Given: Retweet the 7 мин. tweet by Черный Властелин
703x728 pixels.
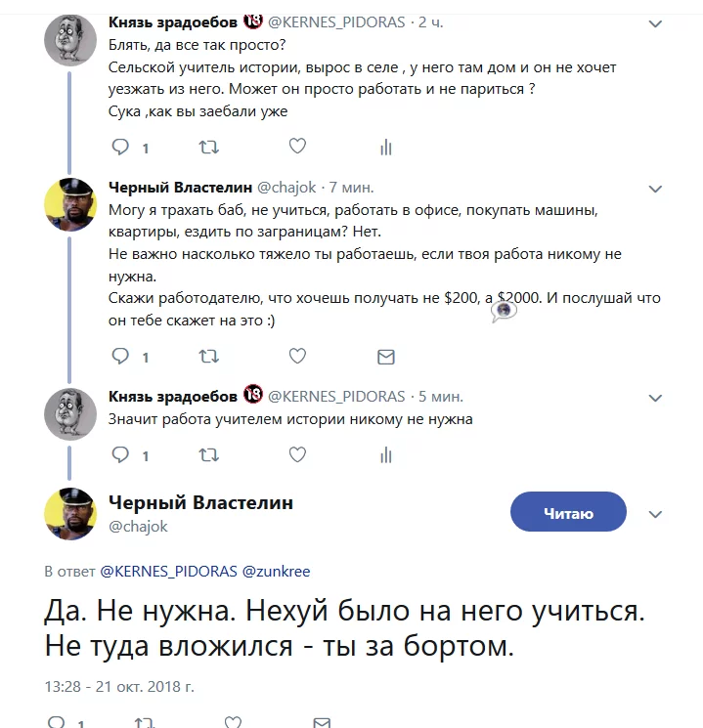Looking at the screenshot, I should tap(208, 357).
